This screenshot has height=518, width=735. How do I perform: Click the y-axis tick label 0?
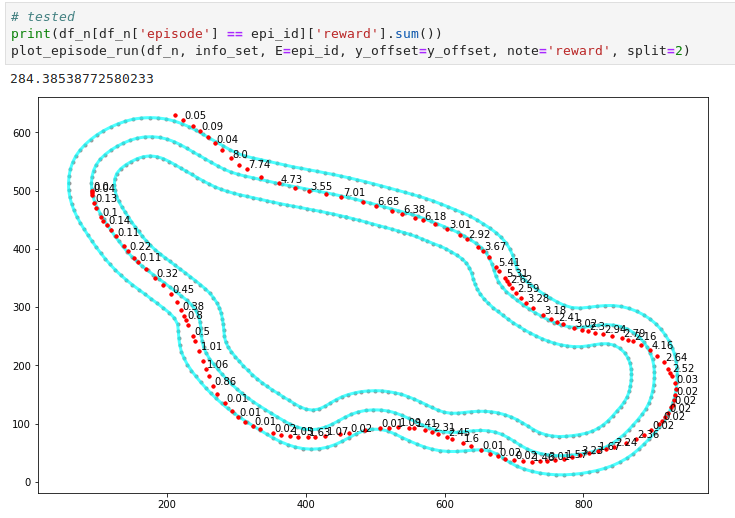tap(28, 482)
